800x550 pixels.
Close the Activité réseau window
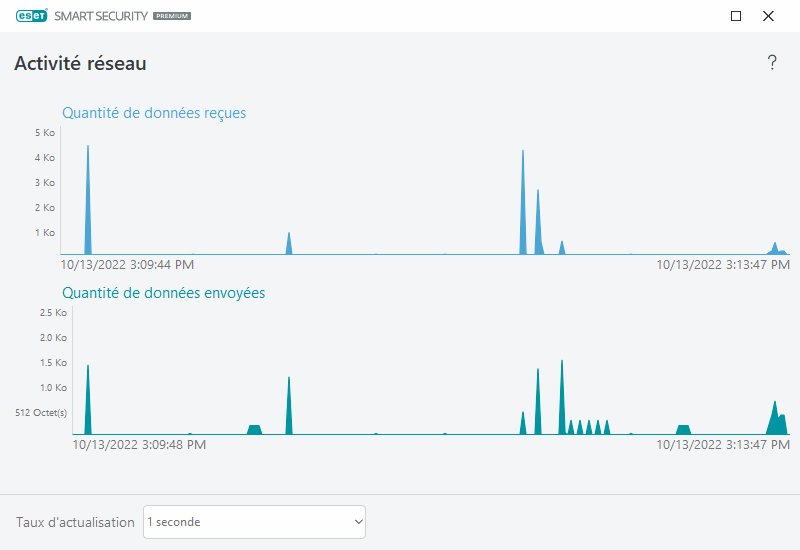click(768, 16)
